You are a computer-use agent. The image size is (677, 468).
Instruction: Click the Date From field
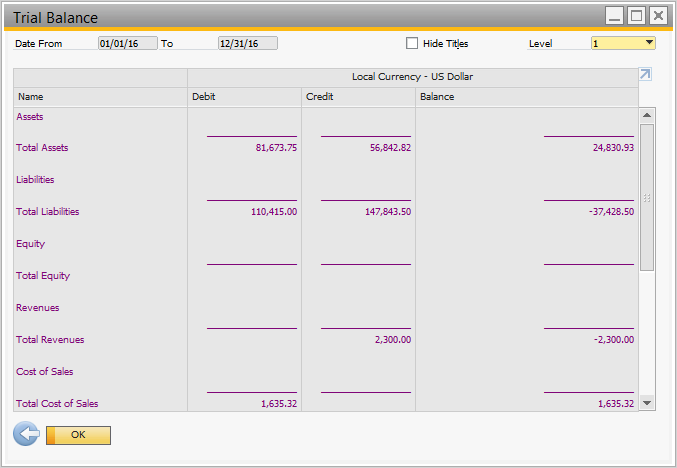127,43
